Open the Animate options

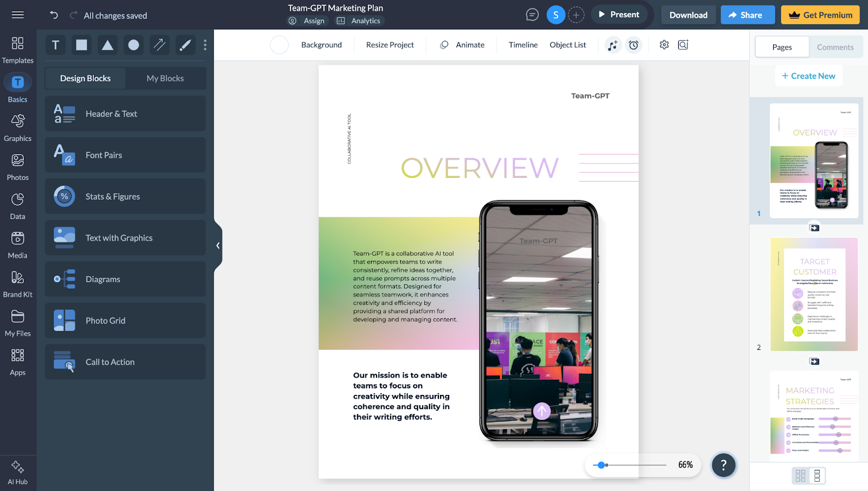click(462, 44)
